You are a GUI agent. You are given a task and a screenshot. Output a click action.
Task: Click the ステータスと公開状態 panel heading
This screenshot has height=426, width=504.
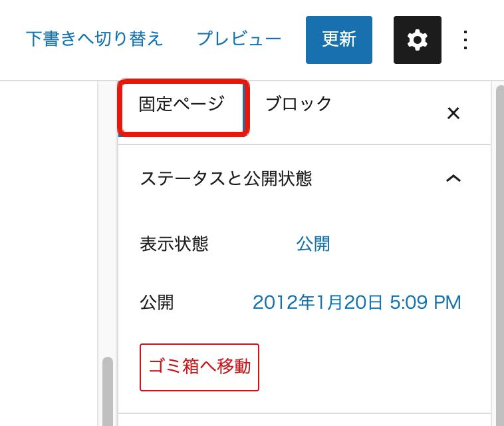pyautogui.click(x=226, y=178)
